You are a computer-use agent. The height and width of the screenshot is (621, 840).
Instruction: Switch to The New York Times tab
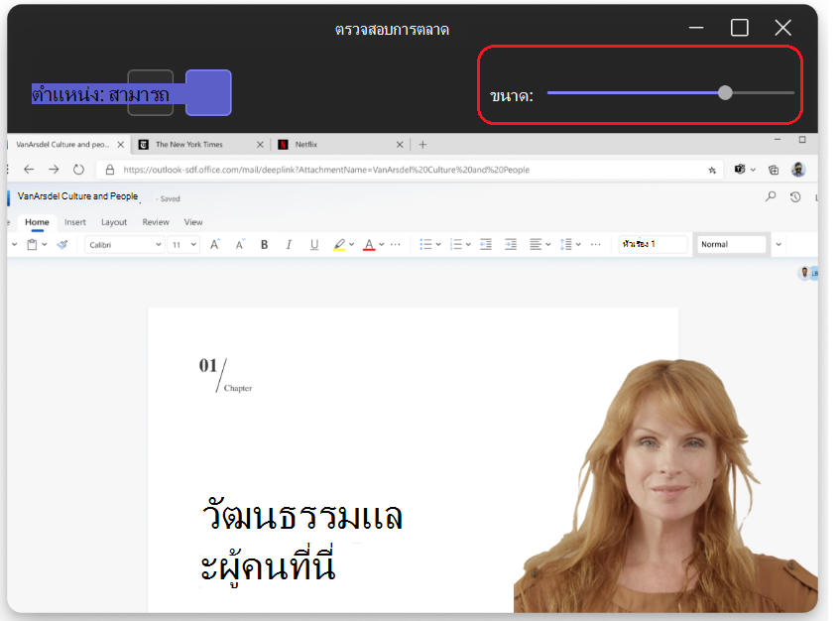(188, 145)
